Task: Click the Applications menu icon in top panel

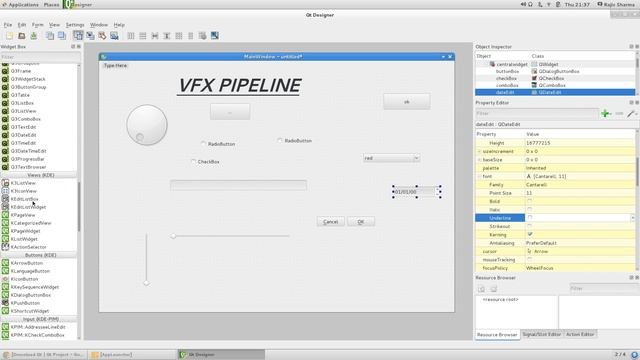Action: pos(4,4)
